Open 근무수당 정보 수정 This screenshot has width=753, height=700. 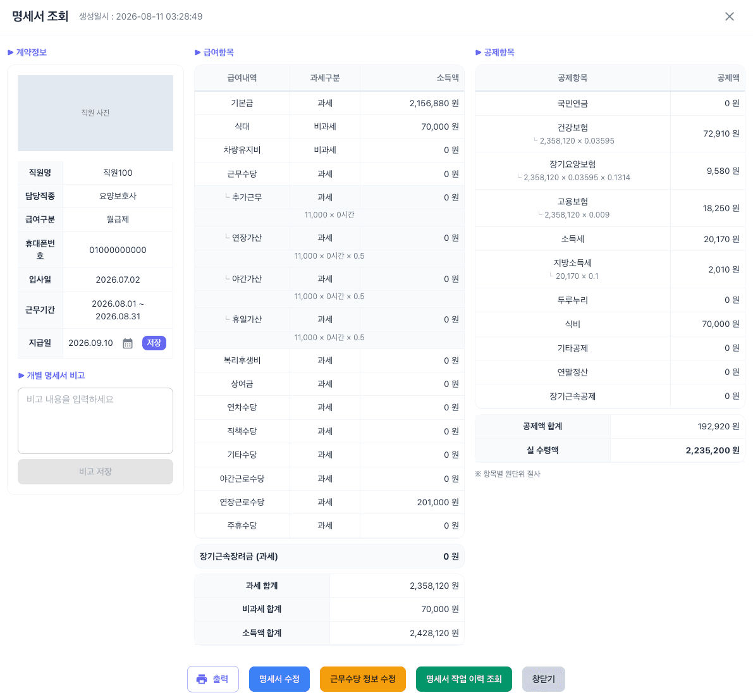pyautogui.click(x=362, y=679)
